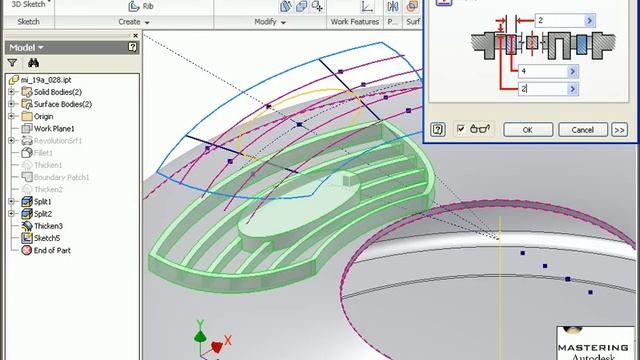Open Model browser help icon
Viewport: 640px width, 360px height.
tap(132, 47)
